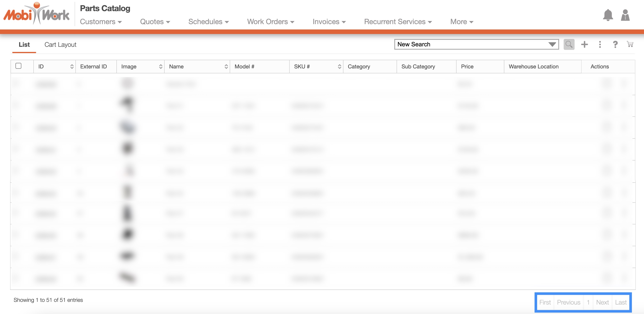The image size is (644, 314).
Task: Go to the Last page
Action: click(x=621, y=302)
